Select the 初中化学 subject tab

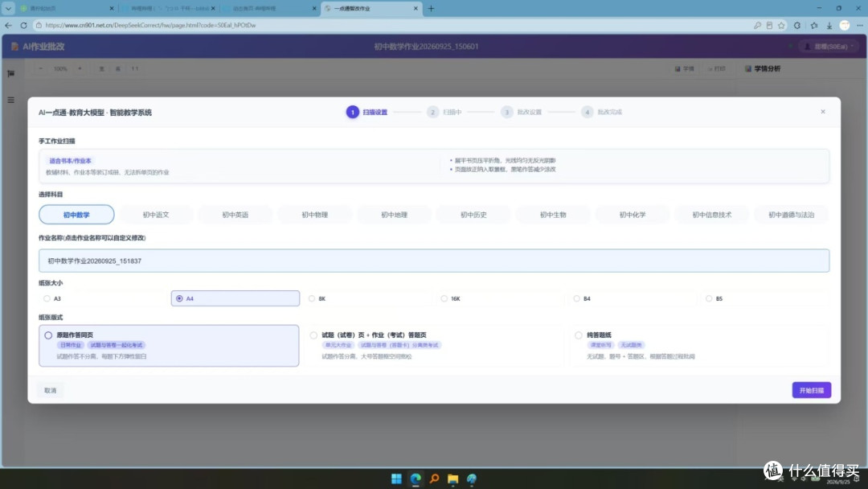pyautogui.click(x=633, y=215)
